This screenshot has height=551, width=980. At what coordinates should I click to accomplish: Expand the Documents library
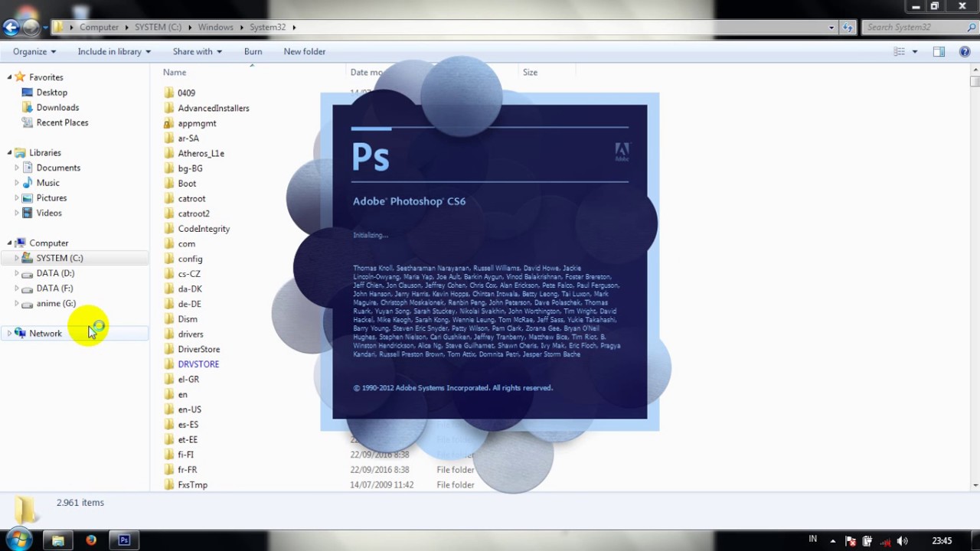(17, 168)
